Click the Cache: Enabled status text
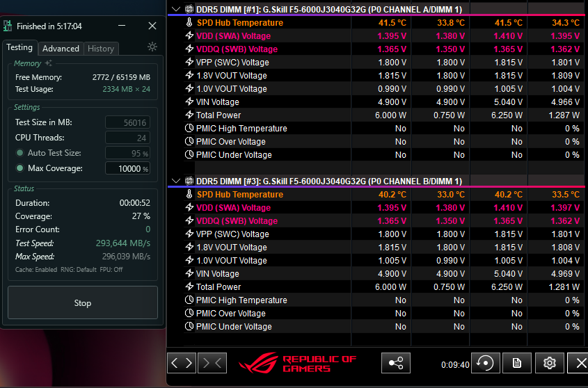This screenshot has height=388, width=588. [36, 270]
